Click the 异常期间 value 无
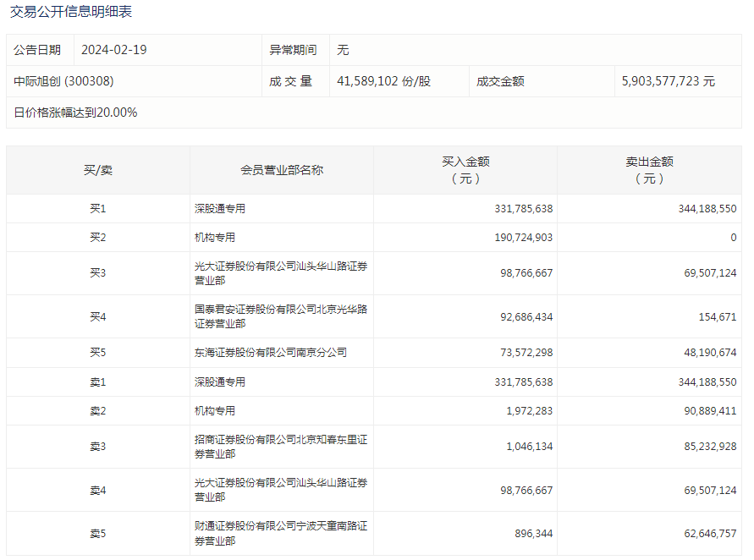 pyautogui.click(x=343, y=50)
